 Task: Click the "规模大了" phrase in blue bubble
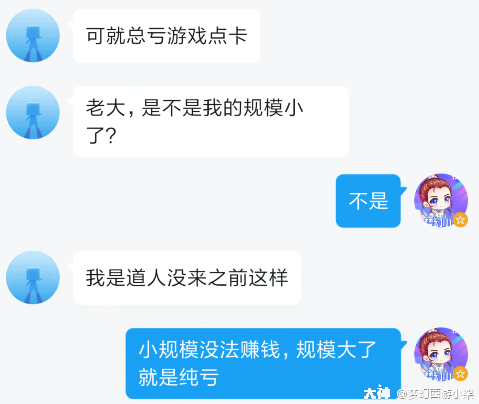[336, 350]
